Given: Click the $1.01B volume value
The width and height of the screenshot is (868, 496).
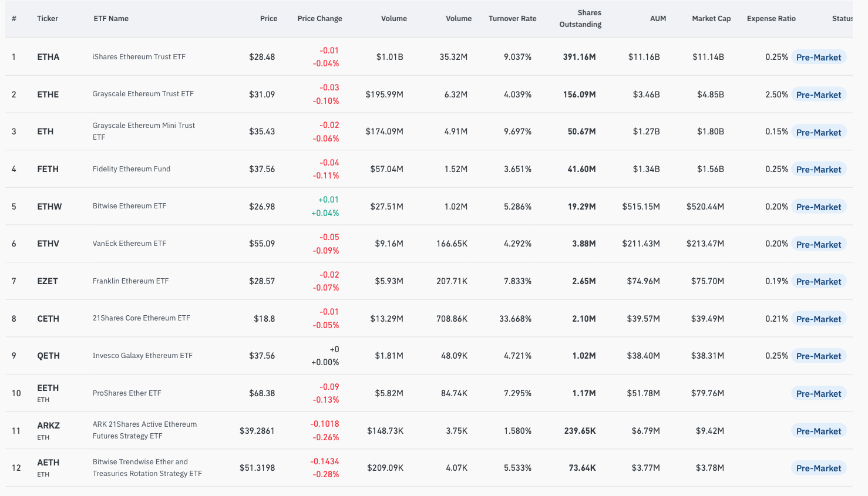Looking at the screenshot, I should (390, 57).
